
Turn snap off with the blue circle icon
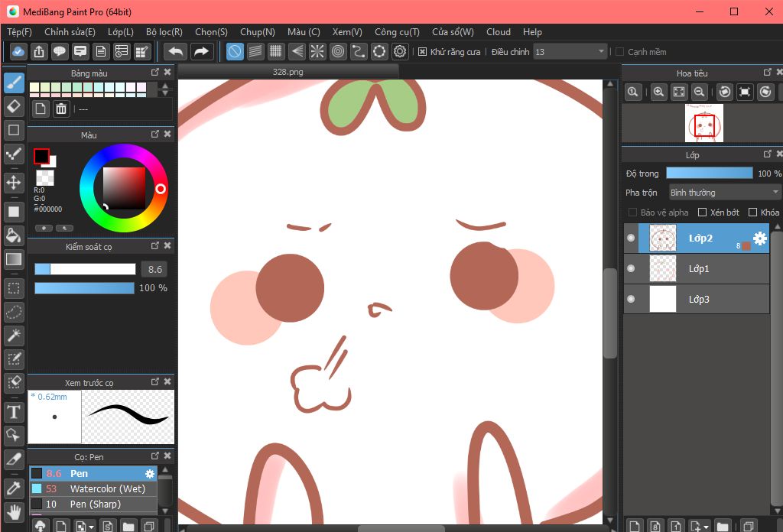(235, 51)
